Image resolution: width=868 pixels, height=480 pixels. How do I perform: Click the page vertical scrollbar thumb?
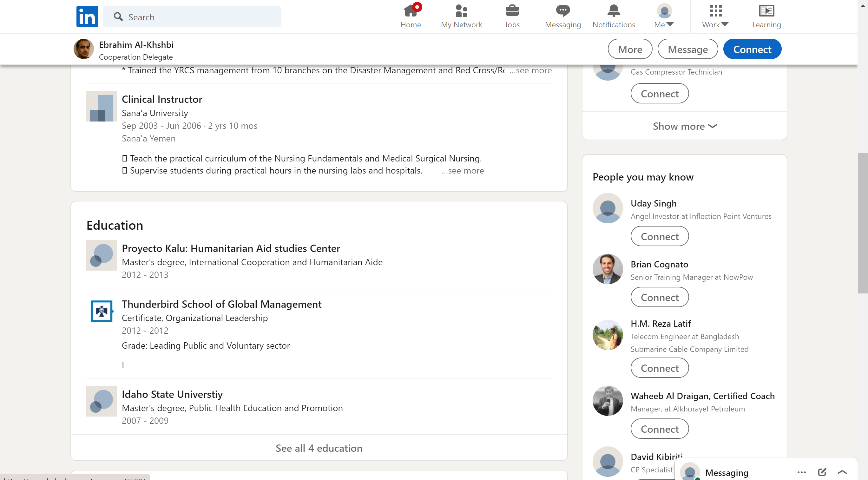pos(863,223)
